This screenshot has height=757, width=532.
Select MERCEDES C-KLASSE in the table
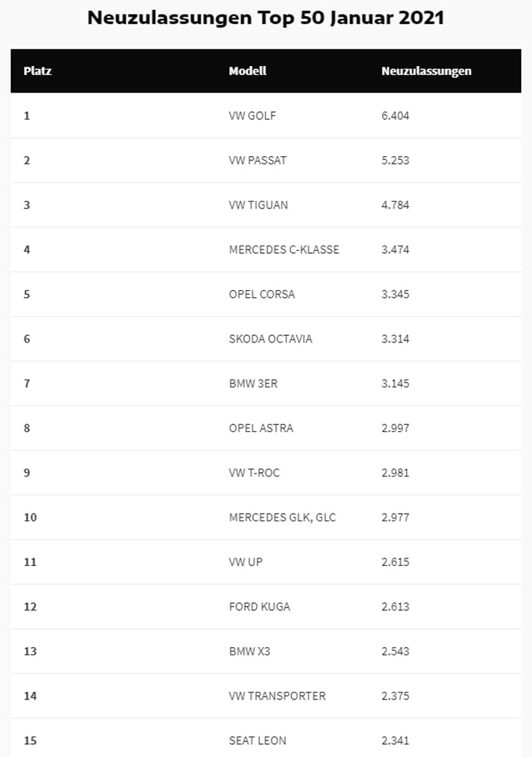(284, 249)
